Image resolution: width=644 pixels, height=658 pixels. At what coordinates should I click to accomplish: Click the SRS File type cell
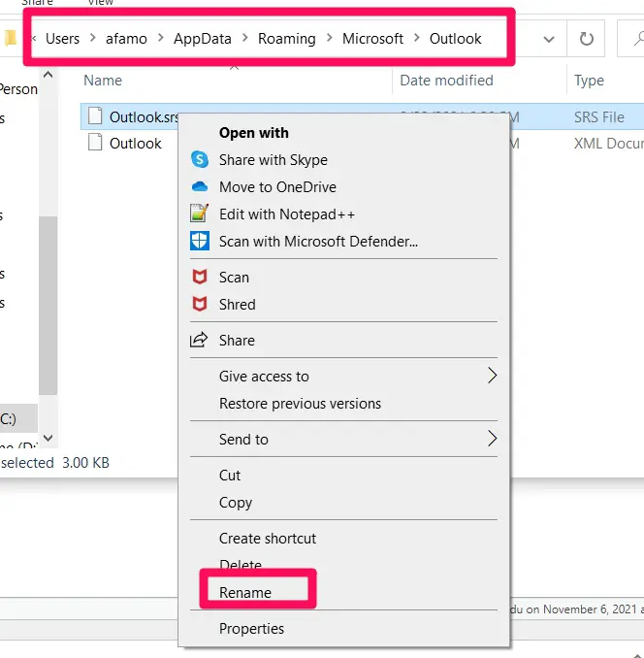[x=599, y=116]
